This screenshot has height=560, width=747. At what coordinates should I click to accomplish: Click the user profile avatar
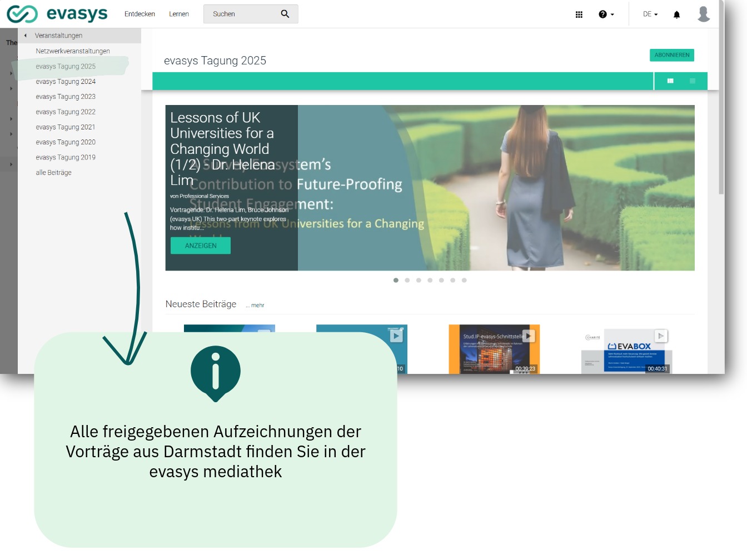[704, 14]
